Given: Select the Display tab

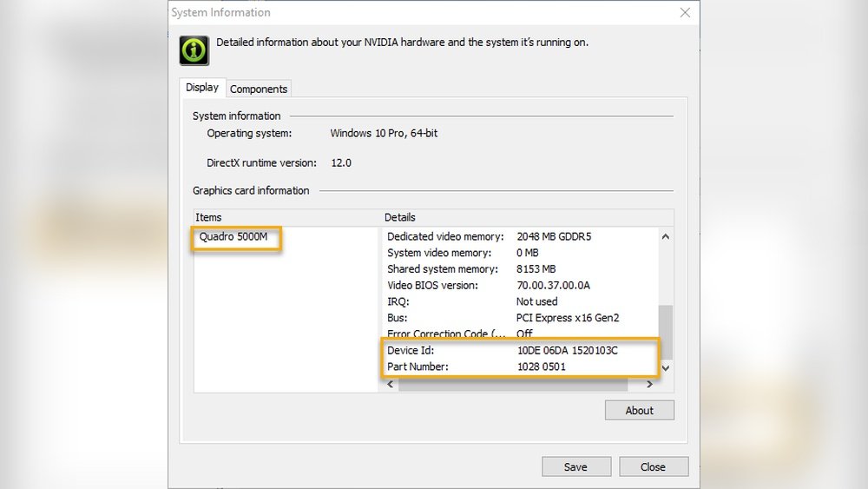Looking at the screenshot, I should [x=202, y=88].
